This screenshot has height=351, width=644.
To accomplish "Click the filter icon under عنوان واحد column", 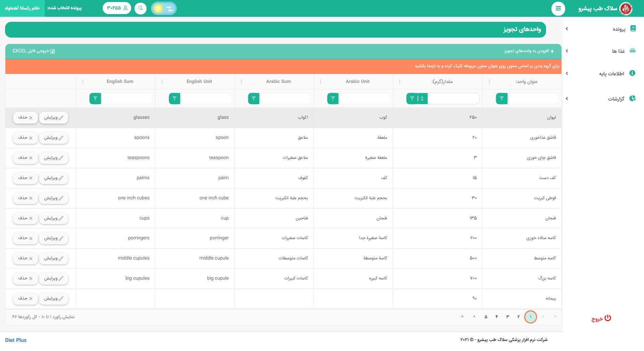I will coord(501,98).
